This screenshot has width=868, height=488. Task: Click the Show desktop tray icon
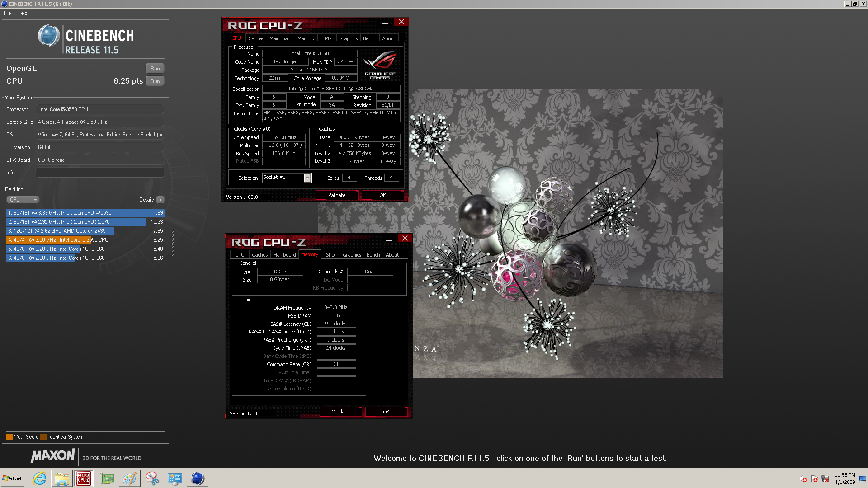click(863, 479)
